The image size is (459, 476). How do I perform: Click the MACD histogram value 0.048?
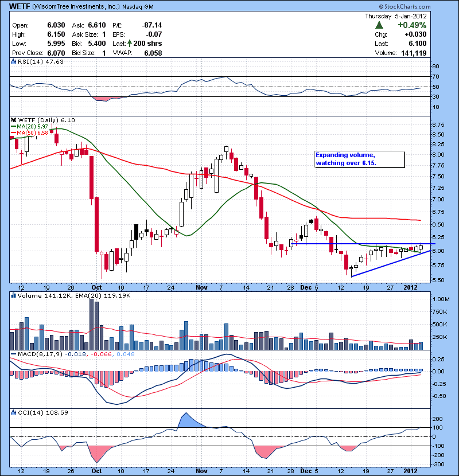[126, 354]
